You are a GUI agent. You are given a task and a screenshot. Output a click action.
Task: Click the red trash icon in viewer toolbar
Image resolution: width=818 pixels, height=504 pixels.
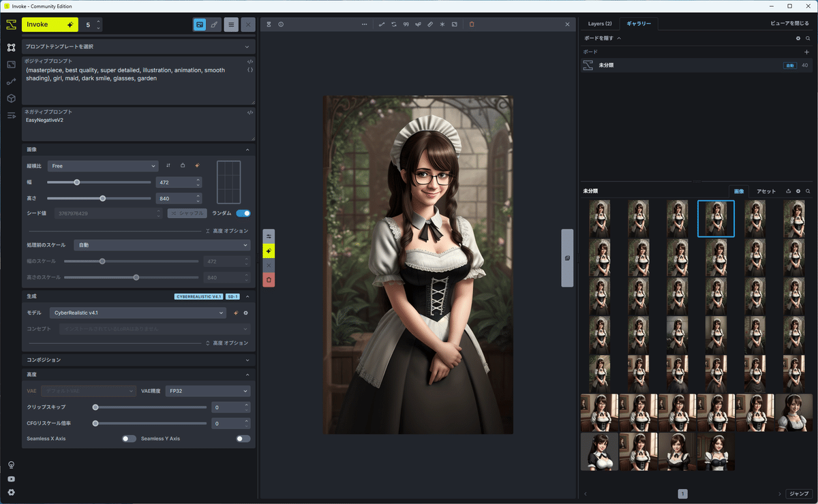(x=472, y=25)
